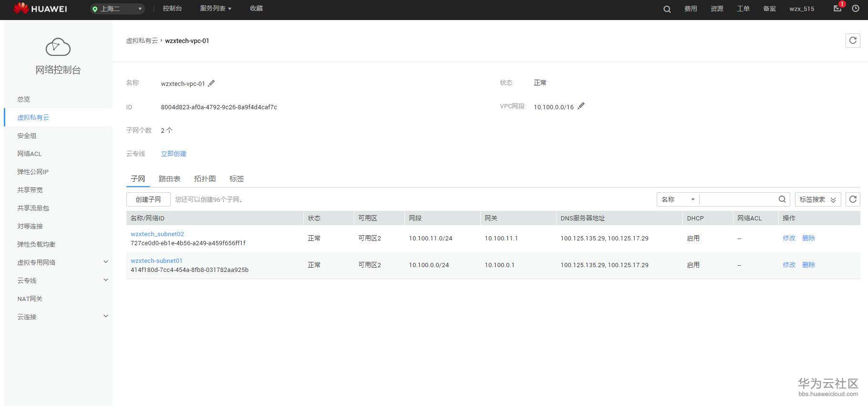Edit the VPC name wzxtech-vpc-01 pencil
The width and height of the screenshot is (868, 406).
coord(211,83)
